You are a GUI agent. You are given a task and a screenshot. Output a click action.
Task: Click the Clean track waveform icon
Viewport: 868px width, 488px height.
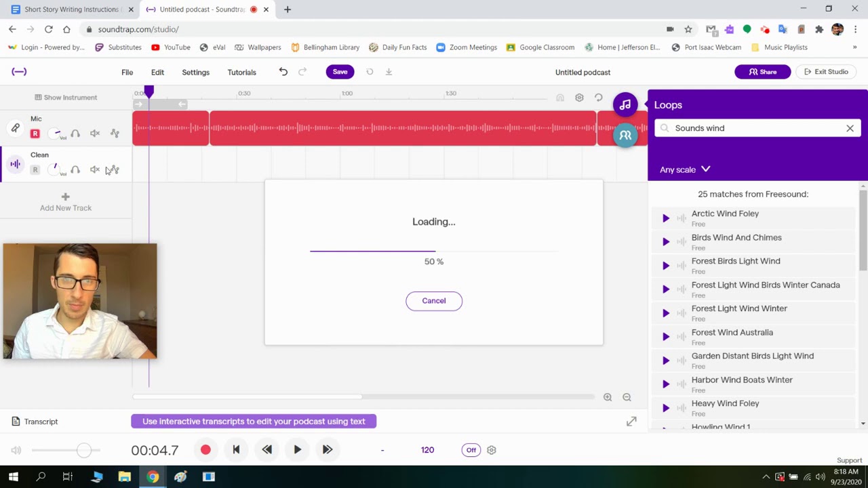pyautogui.click(x=15, y=163)
